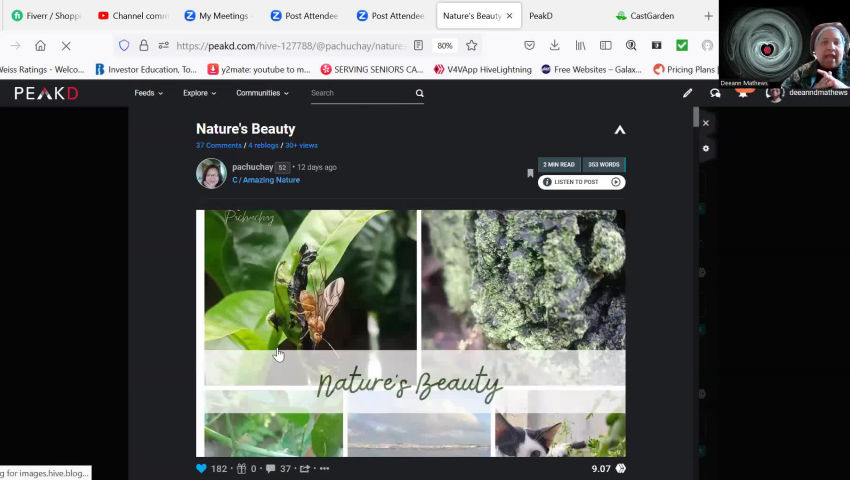The height and width of the screenshot is (480, 850).
Task: Switch to the Fiverr / Shopp tab
Action: (x=47, y=16)
